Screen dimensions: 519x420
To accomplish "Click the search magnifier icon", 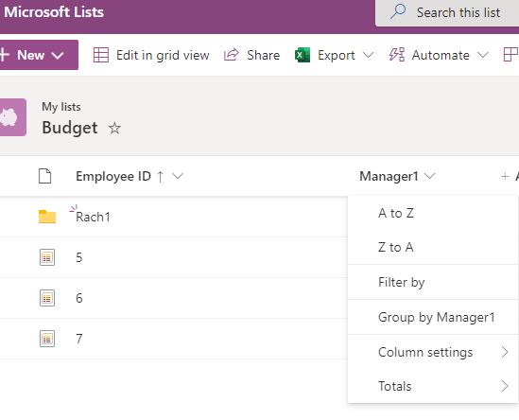I will pyautogui.click(x=398, y=11).
